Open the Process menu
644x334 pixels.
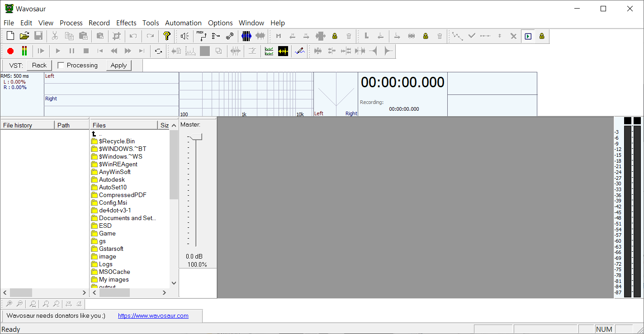point(71,23)
